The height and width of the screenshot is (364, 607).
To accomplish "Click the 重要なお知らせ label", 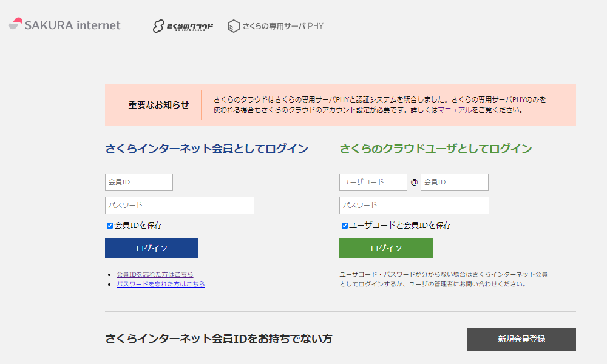I will click(158, 105).
